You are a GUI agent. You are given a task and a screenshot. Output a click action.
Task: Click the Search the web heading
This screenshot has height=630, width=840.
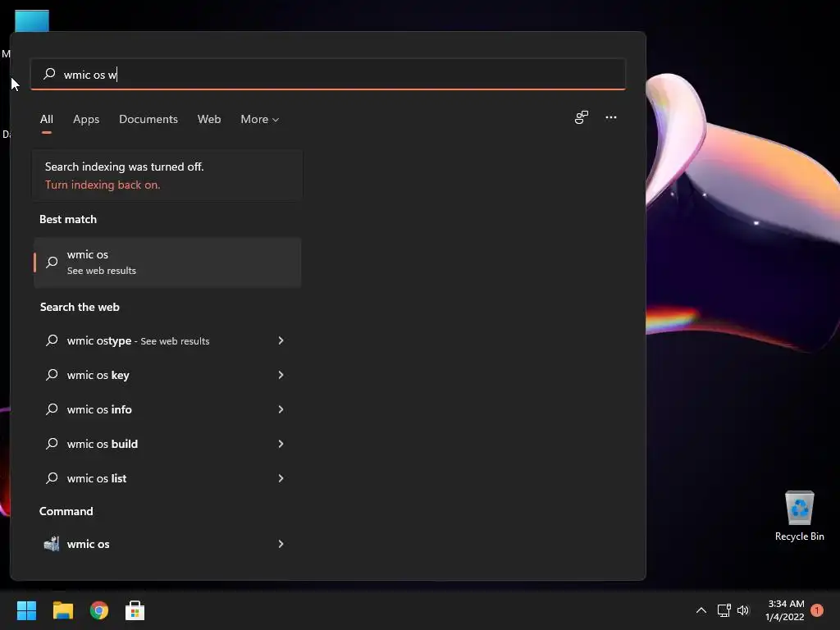[80, 307]
